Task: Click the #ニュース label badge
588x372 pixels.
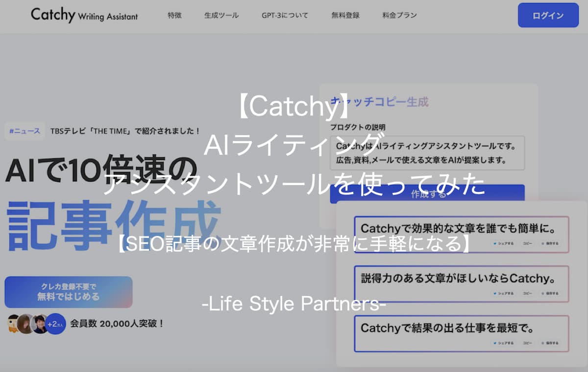Action: pos(24,131)
